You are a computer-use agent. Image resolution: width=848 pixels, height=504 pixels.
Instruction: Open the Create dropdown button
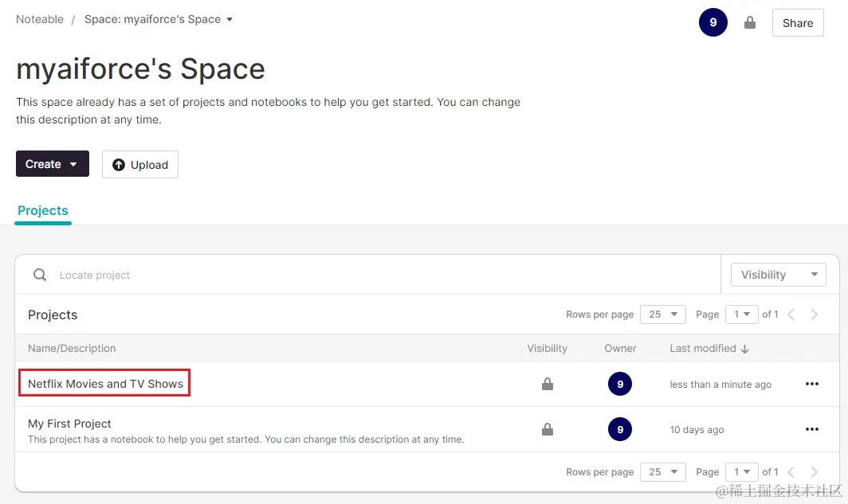53,164
